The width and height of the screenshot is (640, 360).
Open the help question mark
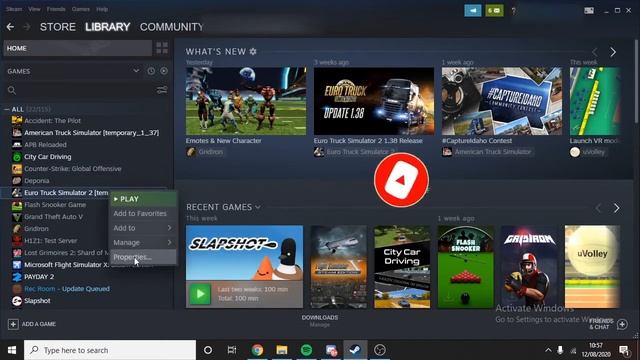[x=513, y=11]
